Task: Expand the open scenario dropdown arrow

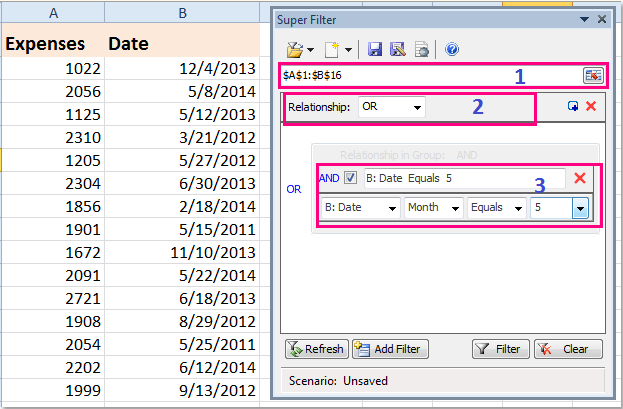Action: coord(311,50)
